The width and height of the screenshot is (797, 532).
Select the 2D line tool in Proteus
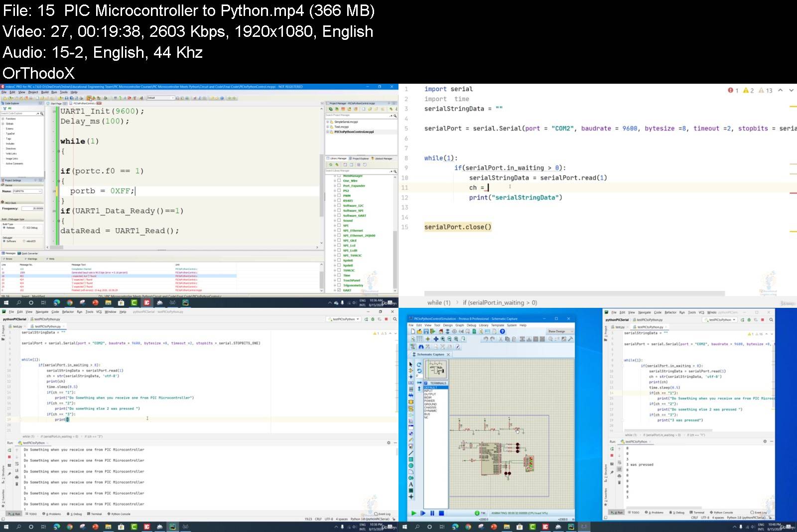(411, 453)
